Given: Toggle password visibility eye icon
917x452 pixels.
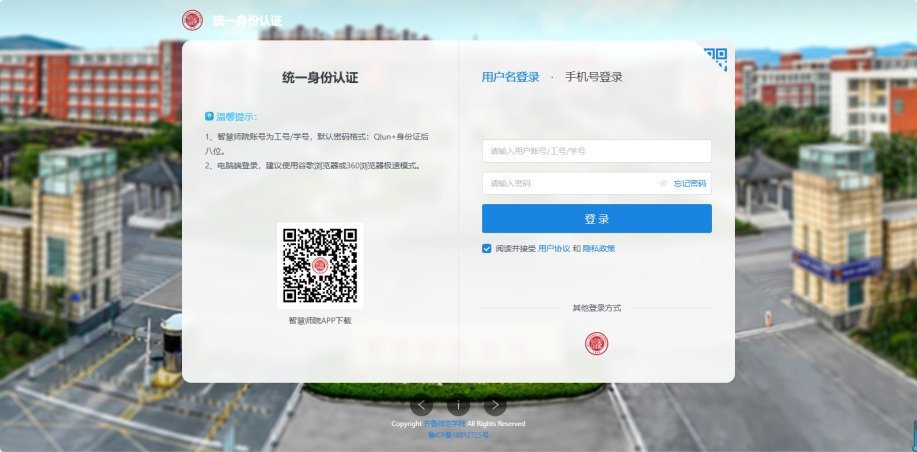Looking at the screenshot, I should click(x=663, y=183).
